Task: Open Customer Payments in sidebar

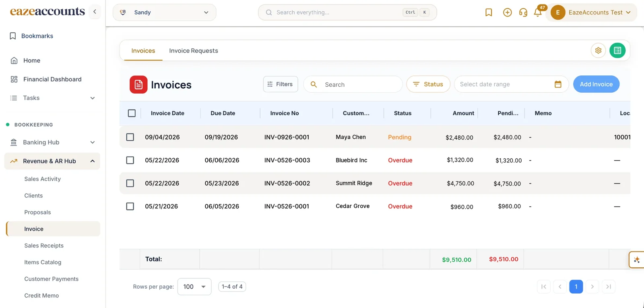Action: click(51, 279)
